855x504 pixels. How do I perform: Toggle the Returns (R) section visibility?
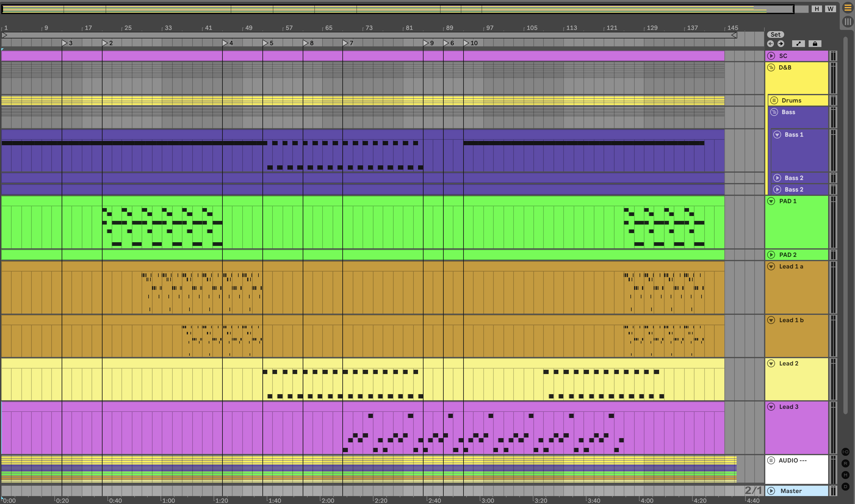click(846, 463)
